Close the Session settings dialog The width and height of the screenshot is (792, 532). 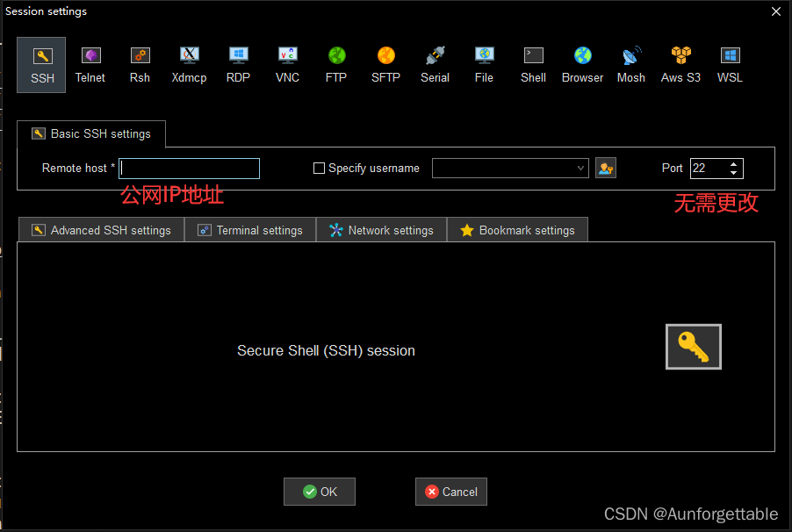[776, 11]
